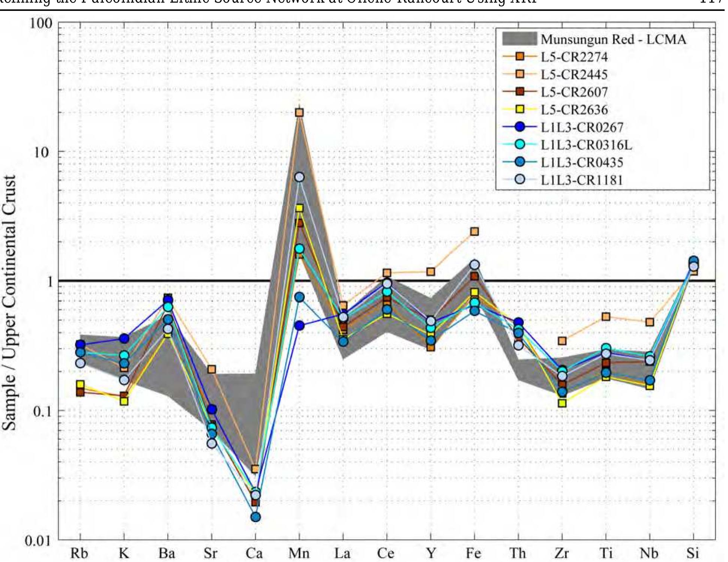
Task: Select legend entry L1L3-CR0435
Action: 582,162
